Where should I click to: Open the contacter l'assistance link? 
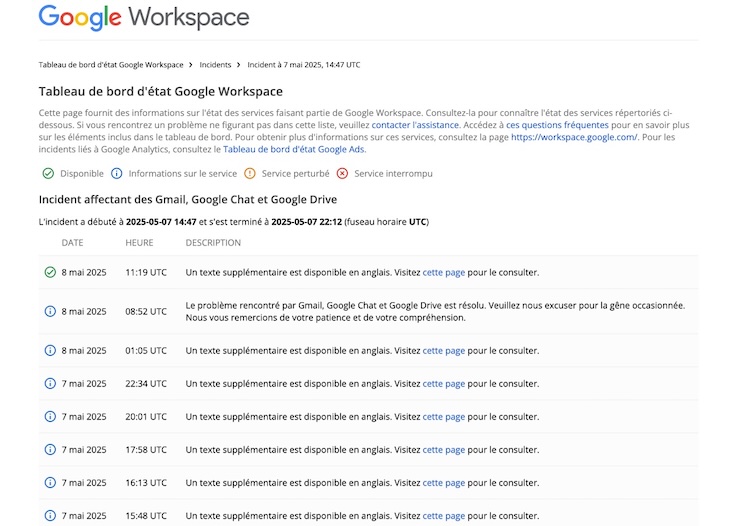[x=415, y=125]
